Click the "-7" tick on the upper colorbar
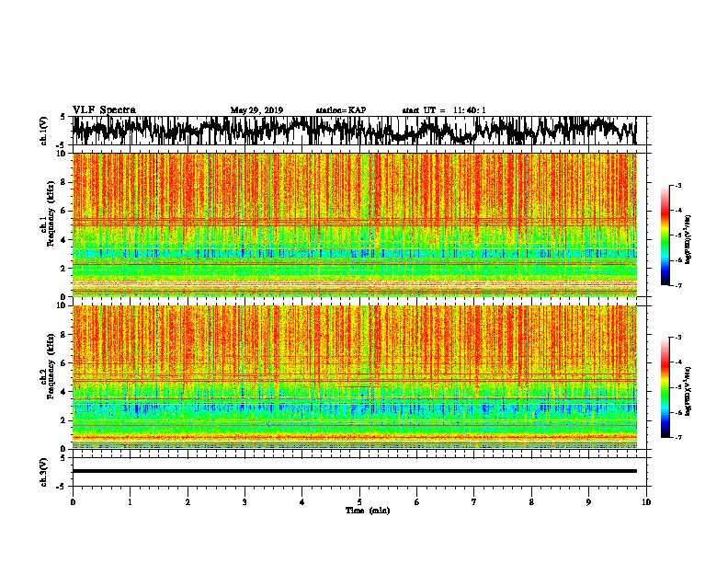The height and width of the screenshot is (563, 728). 678,285
